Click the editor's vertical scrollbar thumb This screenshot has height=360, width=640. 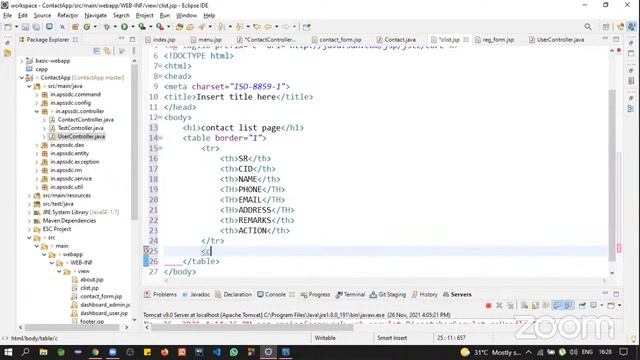(612, 176)
